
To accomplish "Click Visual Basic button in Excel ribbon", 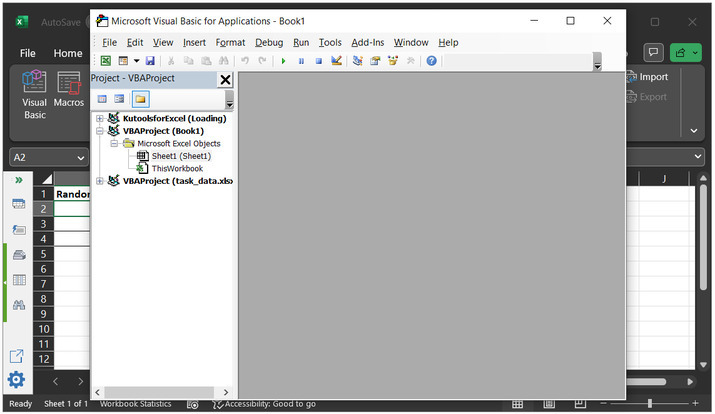I will [35, 95].
